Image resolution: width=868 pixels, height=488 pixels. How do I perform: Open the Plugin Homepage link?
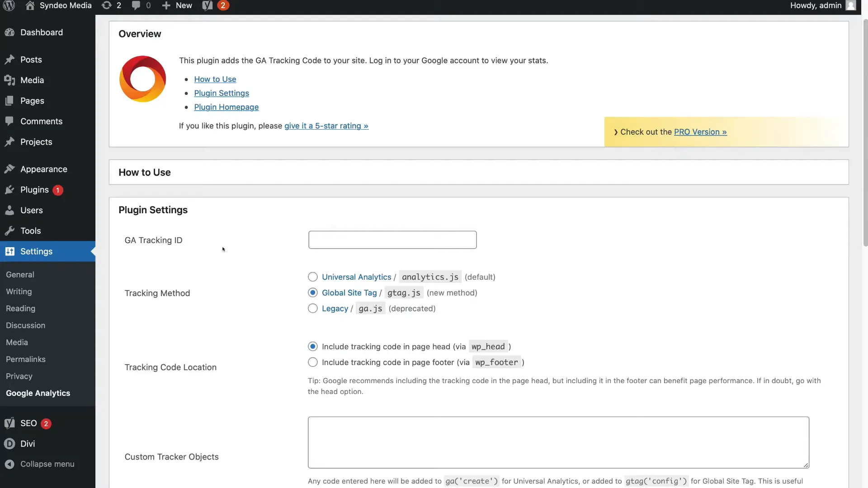point(226,107)
